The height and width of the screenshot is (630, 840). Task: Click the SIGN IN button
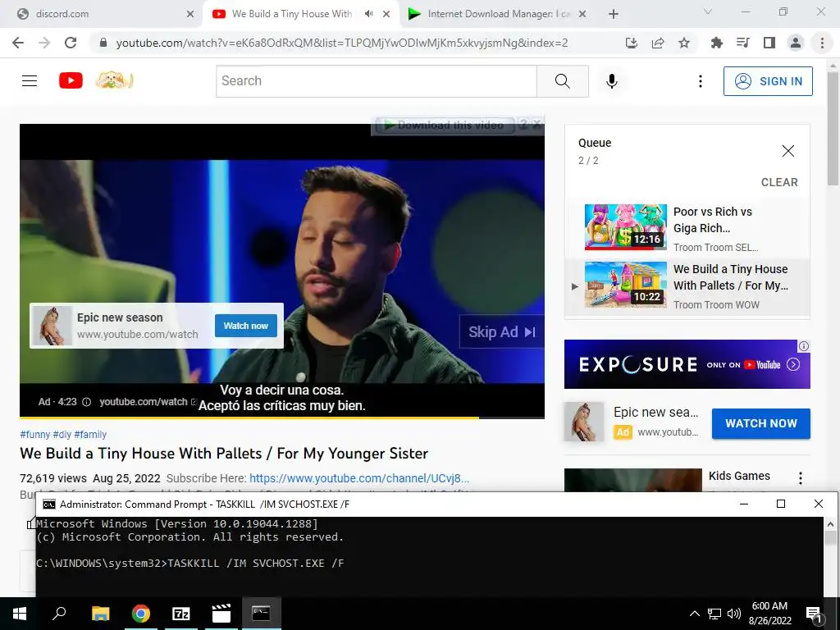[x=768, y=81]
